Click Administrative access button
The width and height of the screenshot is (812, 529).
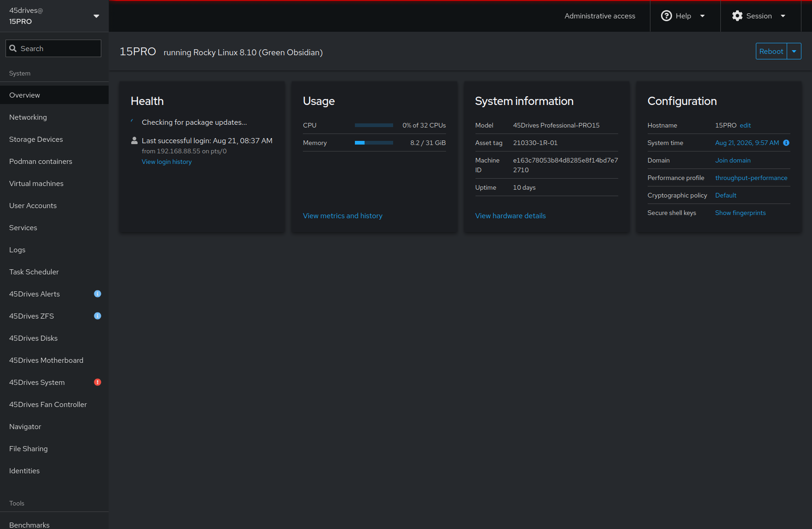click(x=600, y=16)
